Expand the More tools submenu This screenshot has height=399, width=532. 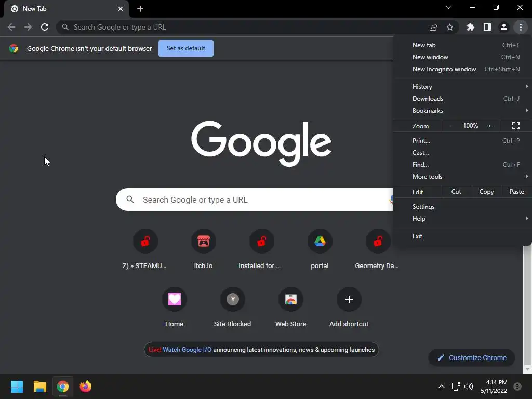(462, 177)
